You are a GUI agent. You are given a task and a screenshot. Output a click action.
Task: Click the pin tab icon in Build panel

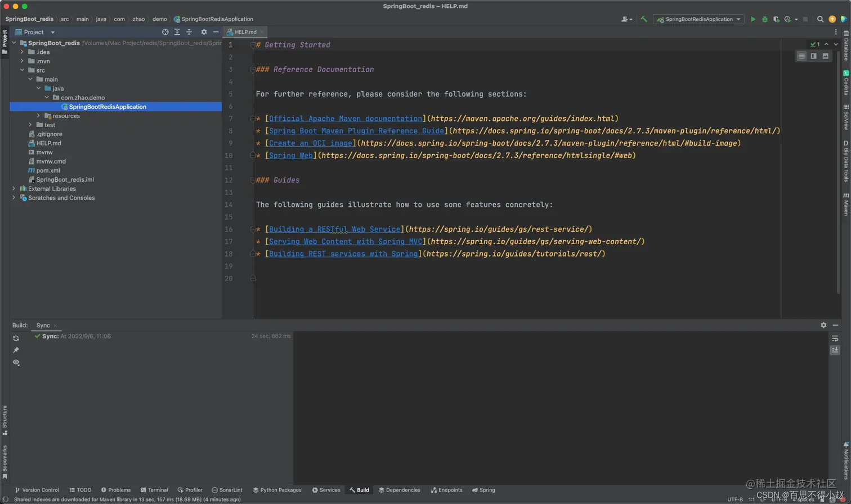16,350
